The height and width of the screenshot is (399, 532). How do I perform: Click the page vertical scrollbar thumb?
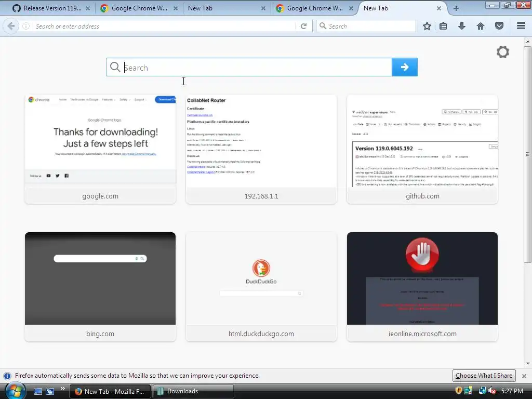527,154
